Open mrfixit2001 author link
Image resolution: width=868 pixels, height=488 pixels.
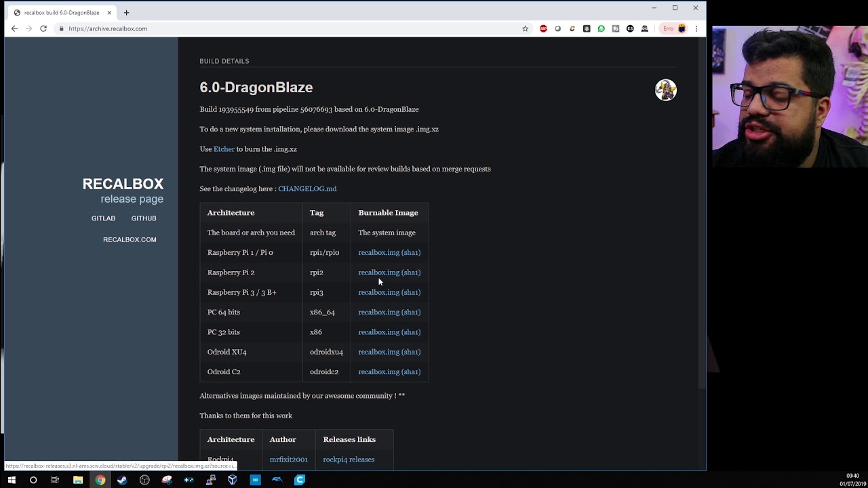point(288,460)
